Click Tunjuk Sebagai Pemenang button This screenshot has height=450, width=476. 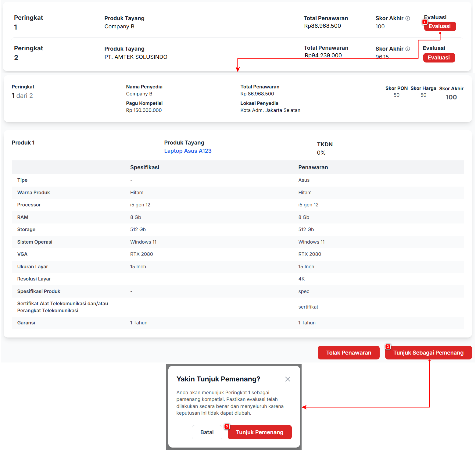(428, 353)
